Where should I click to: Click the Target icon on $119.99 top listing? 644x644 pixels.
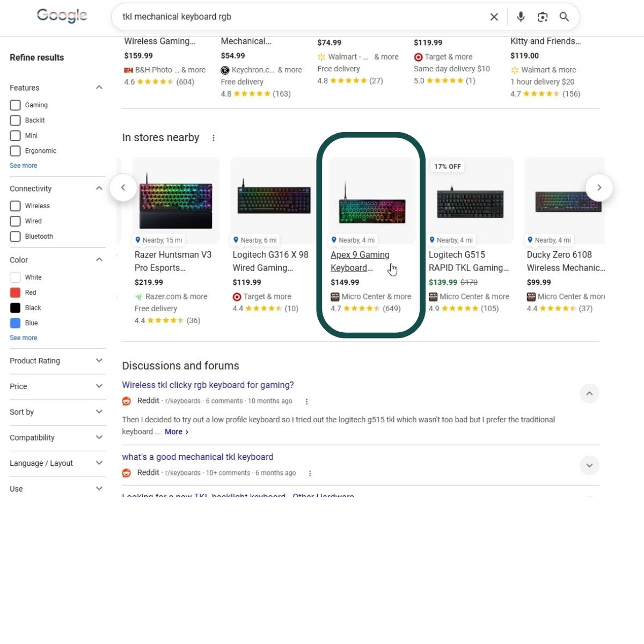pyautogui.click(x=418, y=57)
